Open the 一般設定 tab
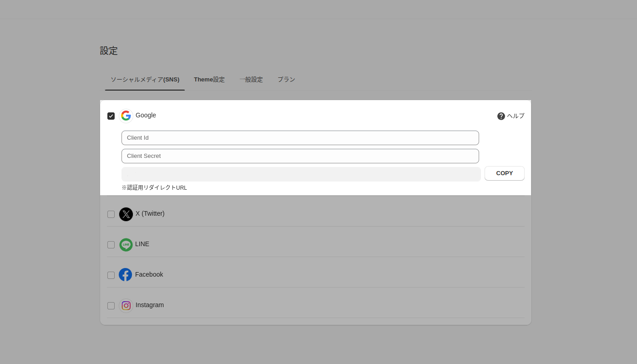The width and height of the screenshot is (637, 364). [251, 80]
